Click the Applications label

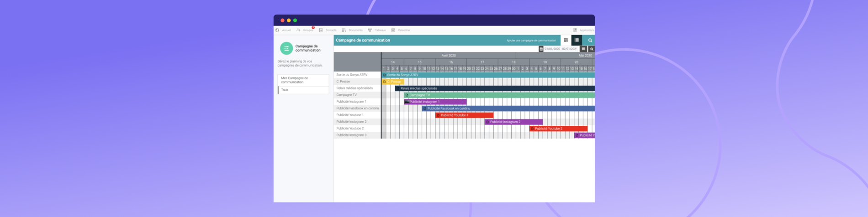click(x=587, y=30)
